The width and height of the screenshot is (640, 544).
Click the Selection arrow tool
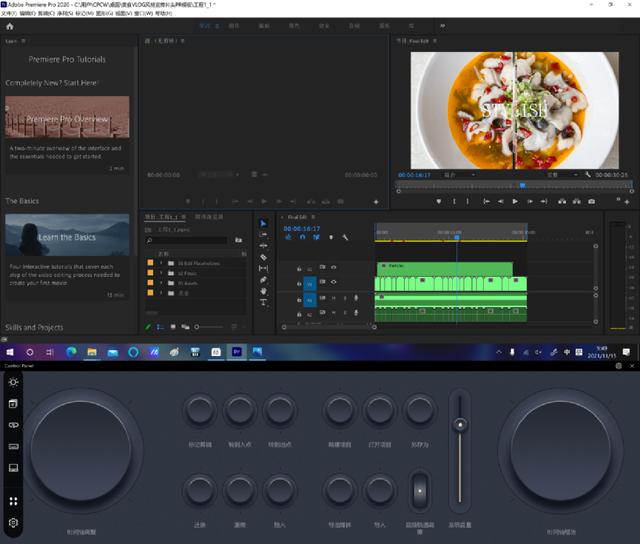pos(263,223)
